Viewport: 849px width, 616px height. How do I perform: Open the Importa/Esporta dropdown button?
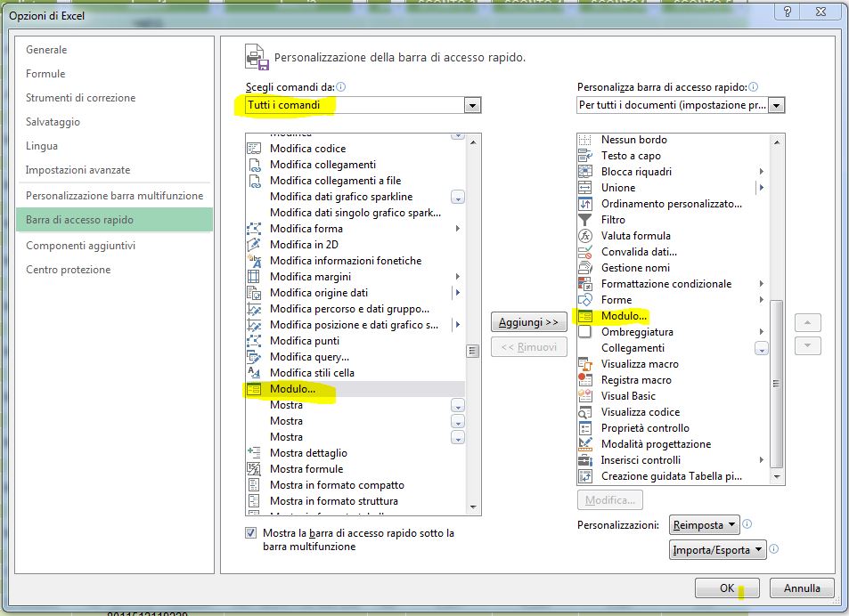717,550
